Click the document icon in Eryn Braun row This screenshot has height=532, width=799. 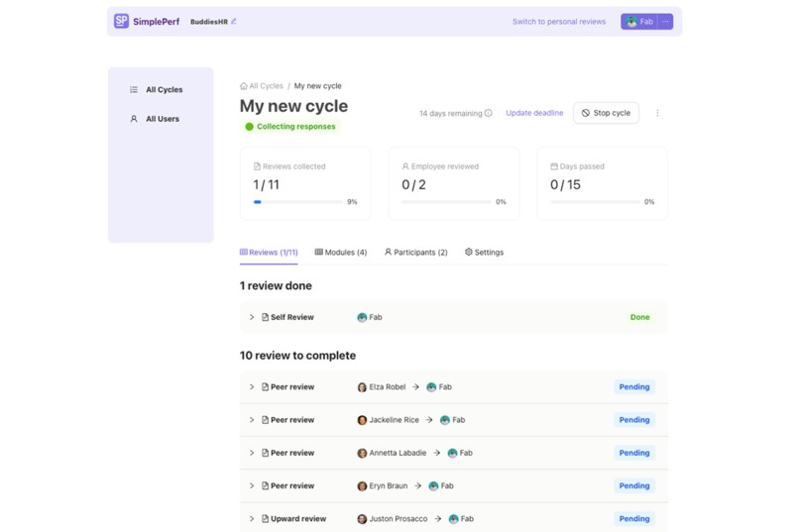265,486
